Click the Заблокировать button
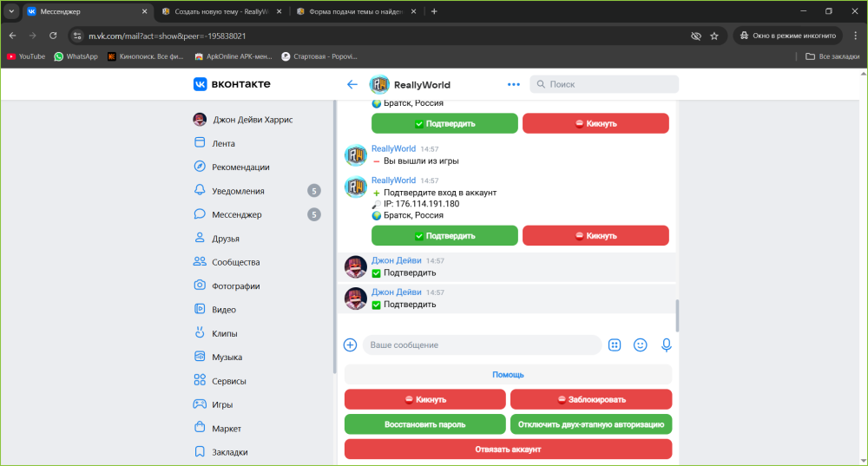Viewport: 868px width, 466px height. (x=591, y=399)
